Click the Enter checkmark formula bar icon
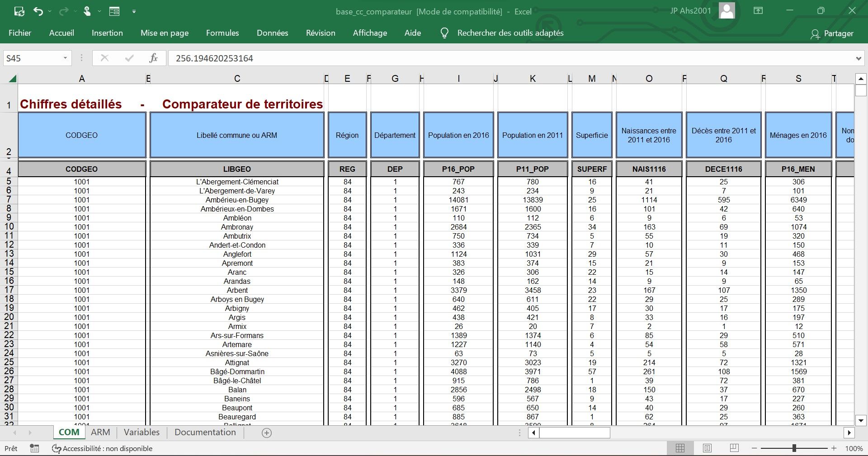Screen dimensions: 868x456 [x=129, y=58]
